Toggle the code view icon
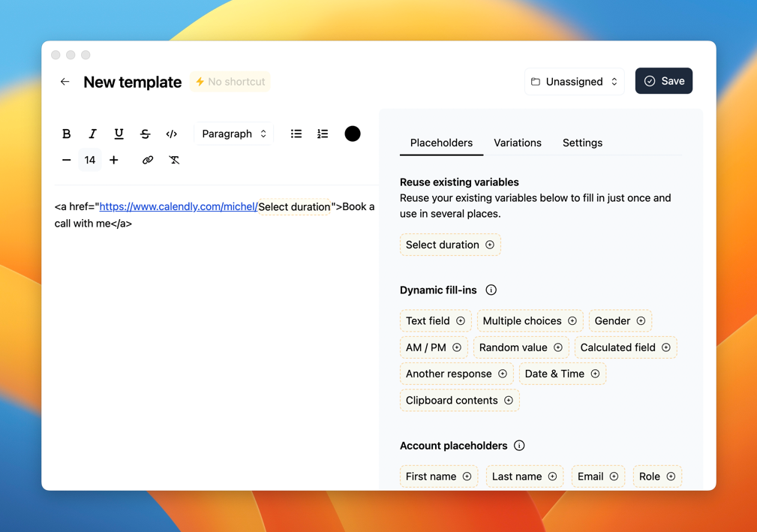This screenshot has height=532, width=757. (x=171, y=134)
